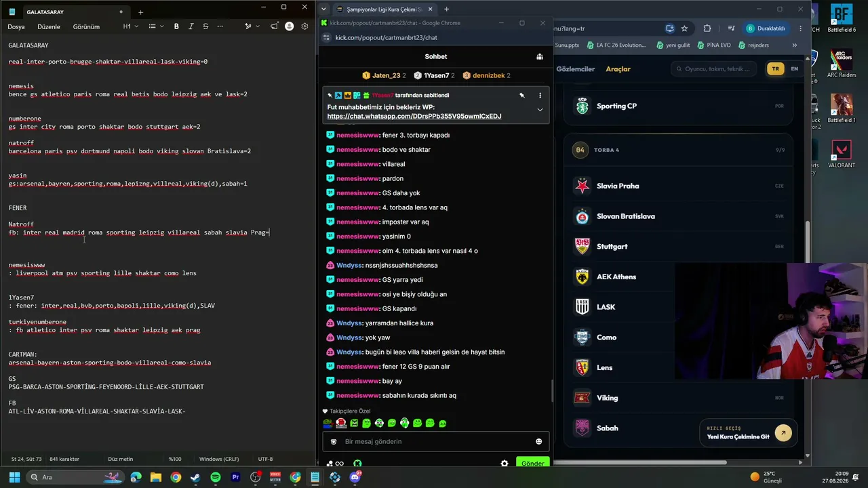Open the WhatsApp chat link in pinned message
The width and height of the screenshot is (868, 488).
[414, 116]
